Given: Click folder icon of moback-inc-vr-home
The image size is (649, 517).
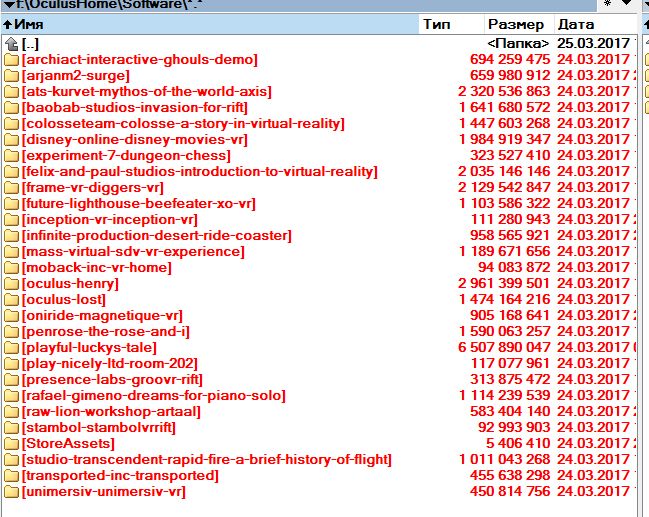Looking at the screenshot, I should [12, 268].
